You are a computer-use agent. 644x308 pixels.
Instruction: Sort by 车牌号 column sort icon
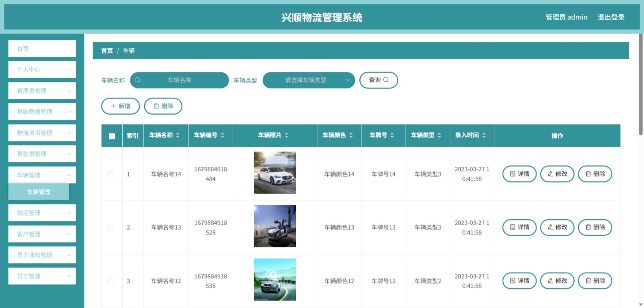(392, 135)
